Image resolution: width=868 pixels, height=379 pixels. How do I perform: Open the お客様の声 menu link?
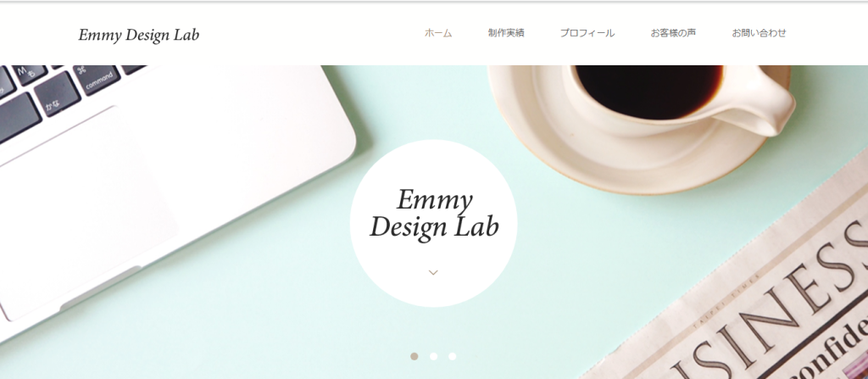(x=673, y=33)
